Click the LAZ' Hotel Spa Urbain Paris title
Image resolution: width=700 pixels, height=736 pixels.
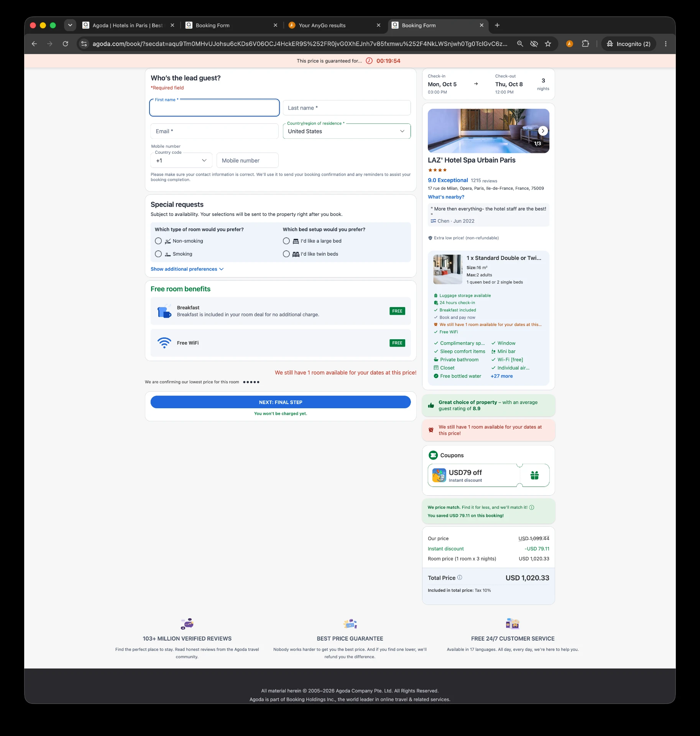pos(472,160)
